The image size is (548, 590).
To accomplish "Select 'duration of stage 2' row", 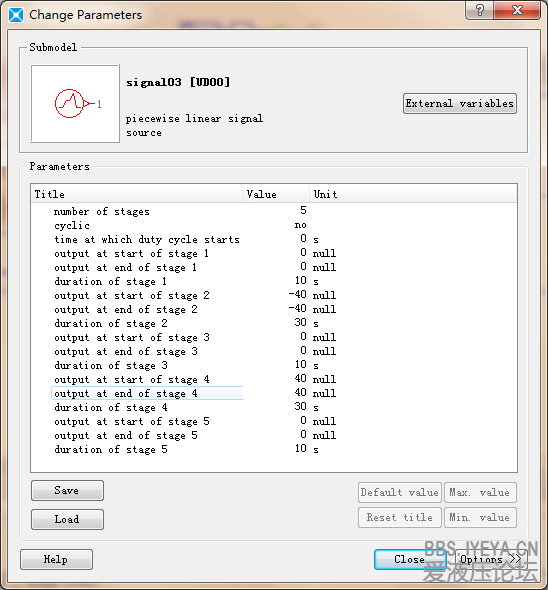I will point(274,323).
